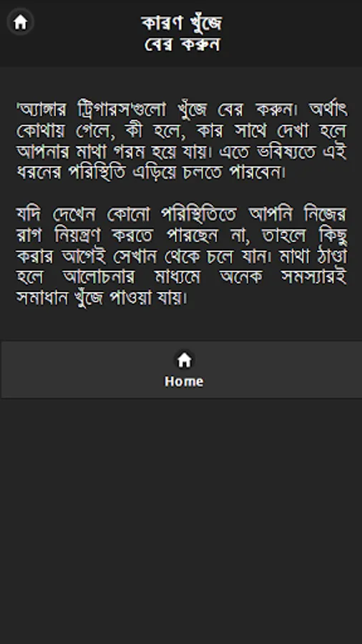The image size is (362, 644).
Task: Click 'বের করুন' in the header title
Action: click(x=182, y=44)
